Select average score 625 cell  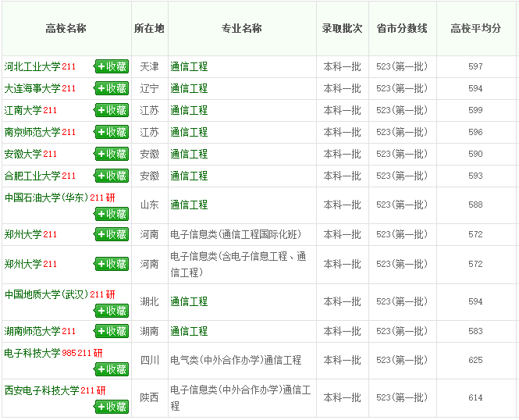coord(475,360)
